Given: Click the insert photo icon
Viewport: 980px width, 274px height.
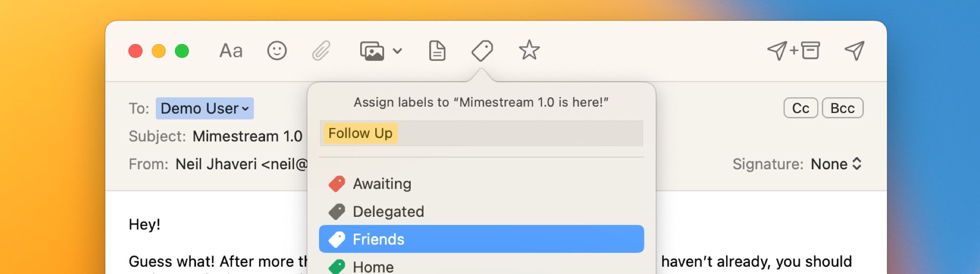Looking at the screenshot, I should point(372,51).
